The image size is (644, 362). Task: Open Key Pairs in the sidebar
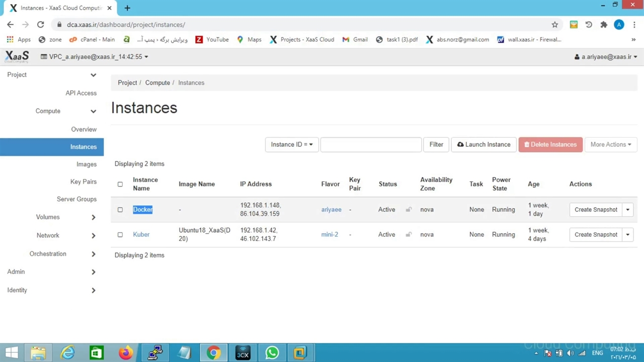[83, 182]
